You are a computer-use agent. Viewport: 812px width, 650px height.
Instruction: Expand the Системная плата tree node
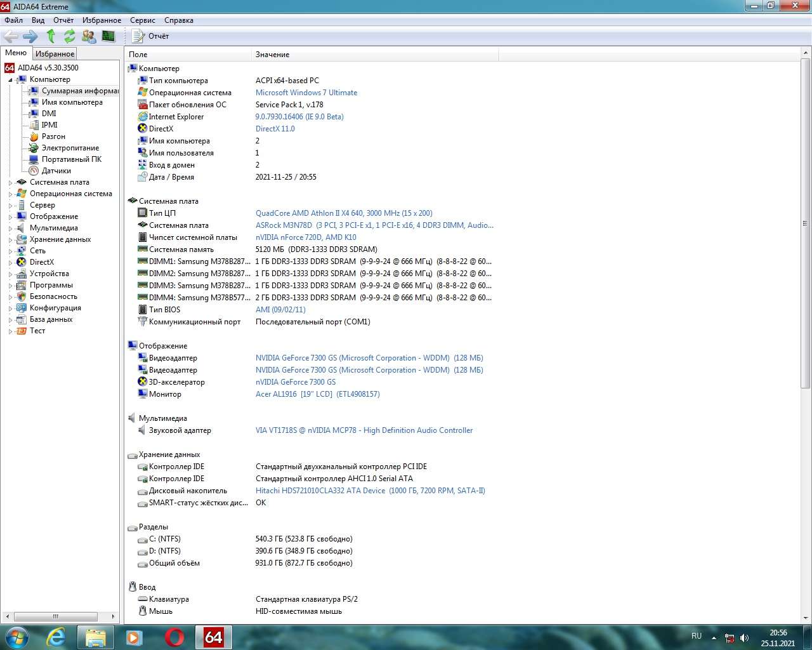(10, 183)
